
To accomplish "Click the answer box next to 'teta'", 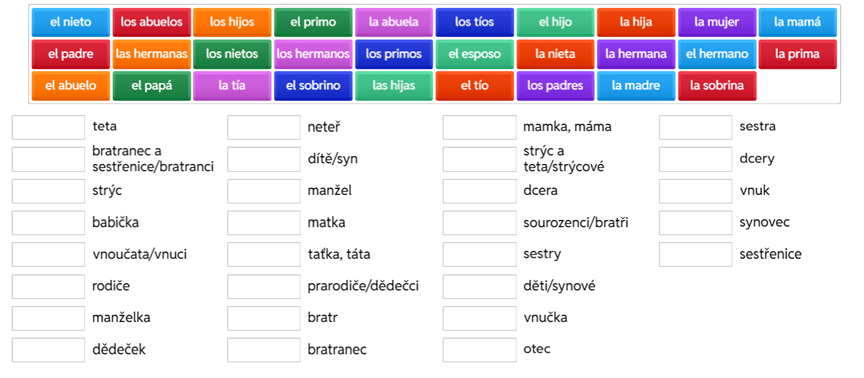I will tap(48, 127).
